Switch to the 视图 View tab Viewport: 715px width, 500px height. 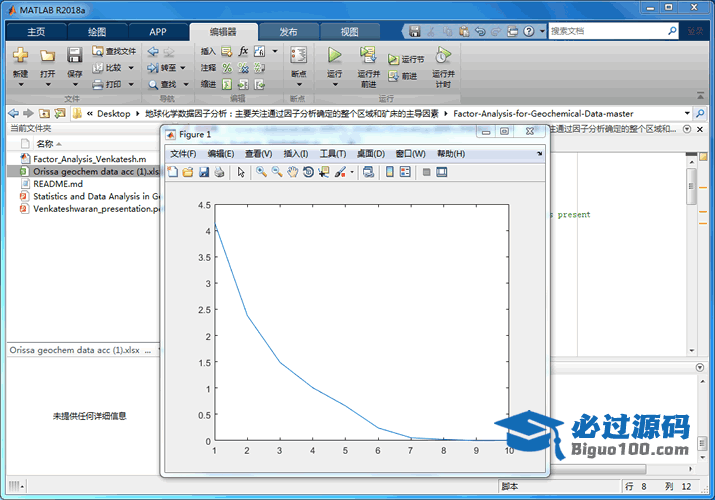tap(350, 32)
